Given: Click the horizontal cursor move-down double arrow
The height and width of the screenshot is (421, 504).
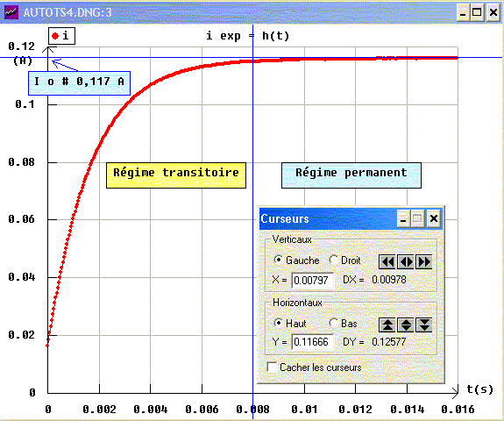Looking at the screenshot, I should click(x=424, y=325).
